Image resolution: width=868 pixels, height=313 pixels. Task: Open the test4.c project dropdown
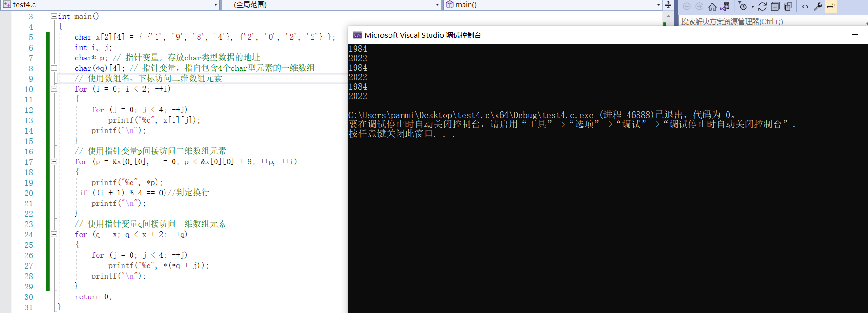coord(215,5)
